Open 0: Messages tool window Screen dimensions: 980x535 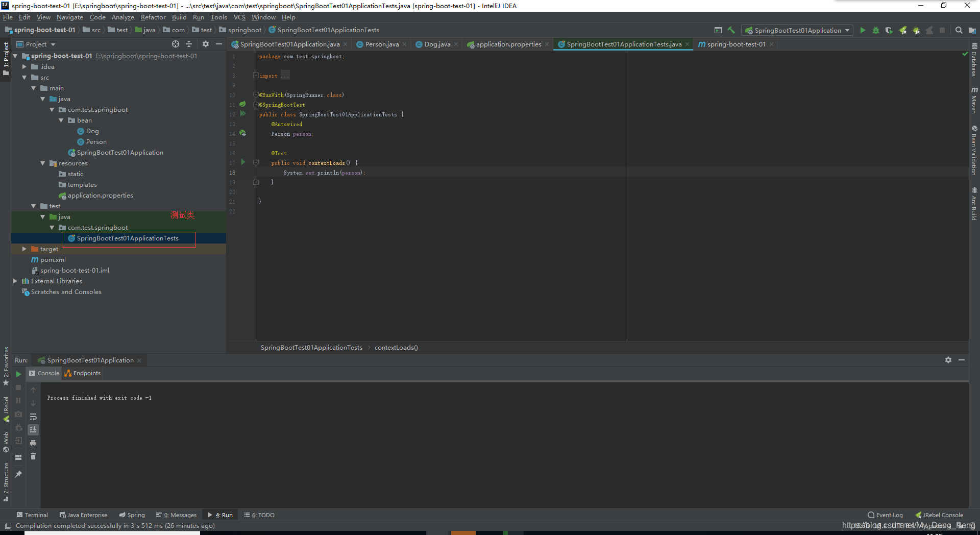(x=176, y=515)
